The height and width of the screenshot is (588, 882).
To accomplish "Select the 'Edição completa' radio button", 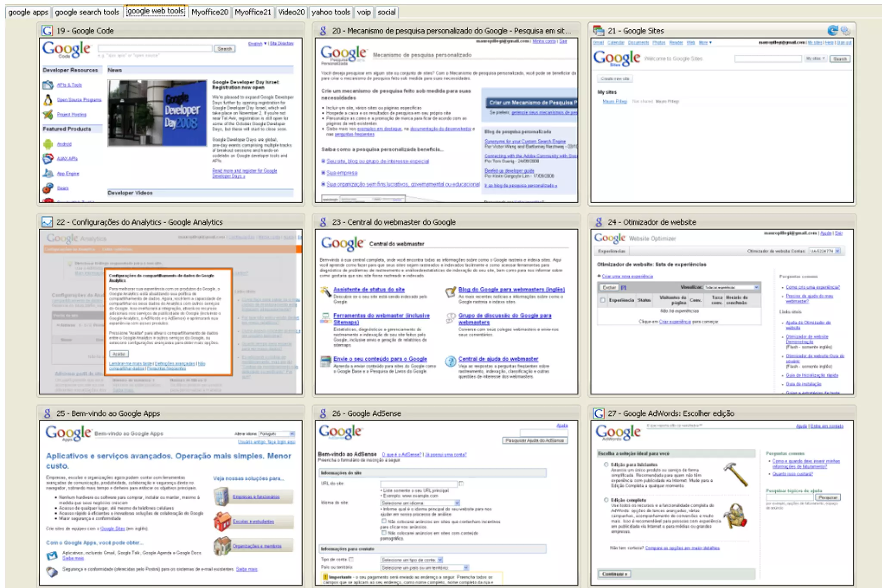I will (606, 500).
